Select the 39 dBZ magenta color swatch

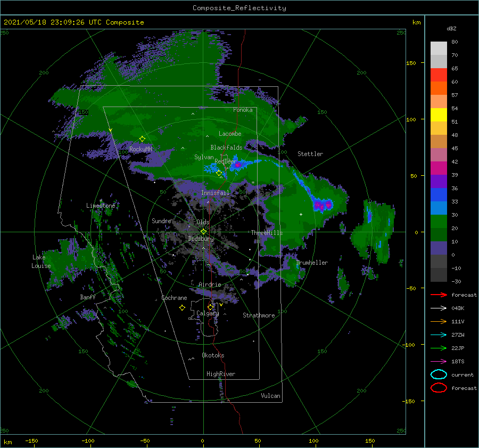[439, 168]
